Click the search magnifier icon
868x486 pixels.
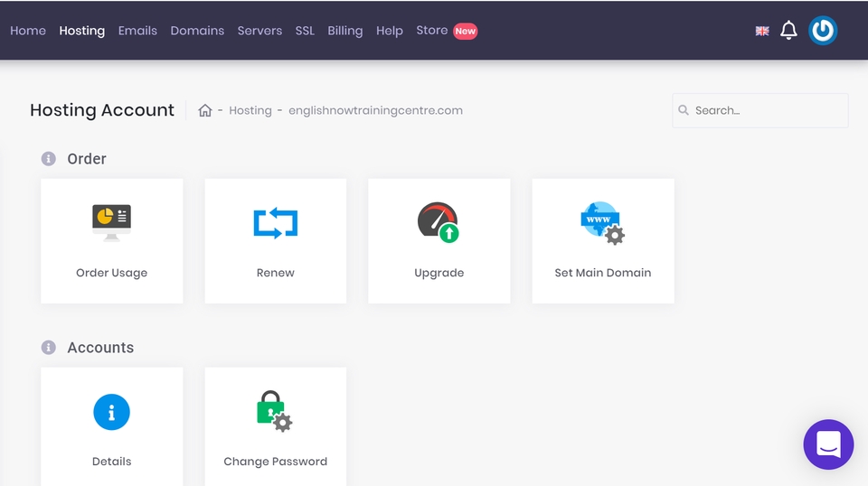[x=684, y=110]
